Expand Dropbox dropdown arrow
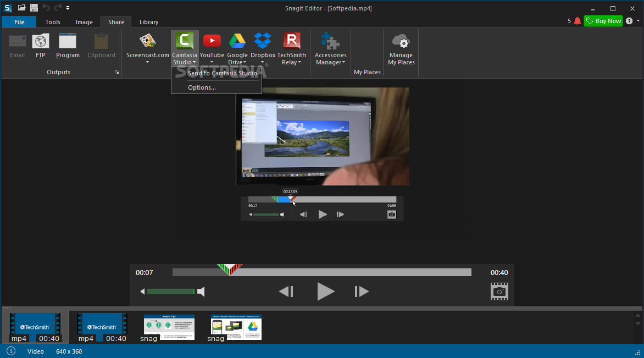 [263, 63]
